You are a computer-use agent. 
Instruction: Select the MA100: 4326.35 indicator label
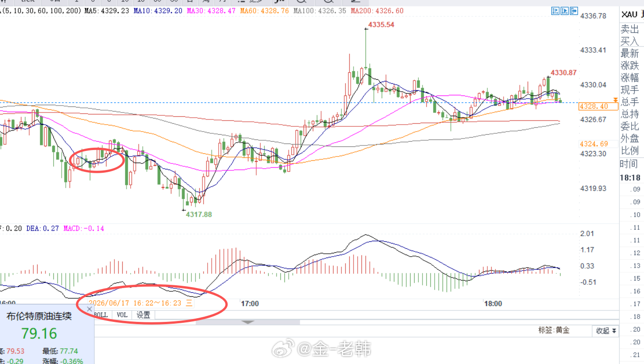coord(319,10)
